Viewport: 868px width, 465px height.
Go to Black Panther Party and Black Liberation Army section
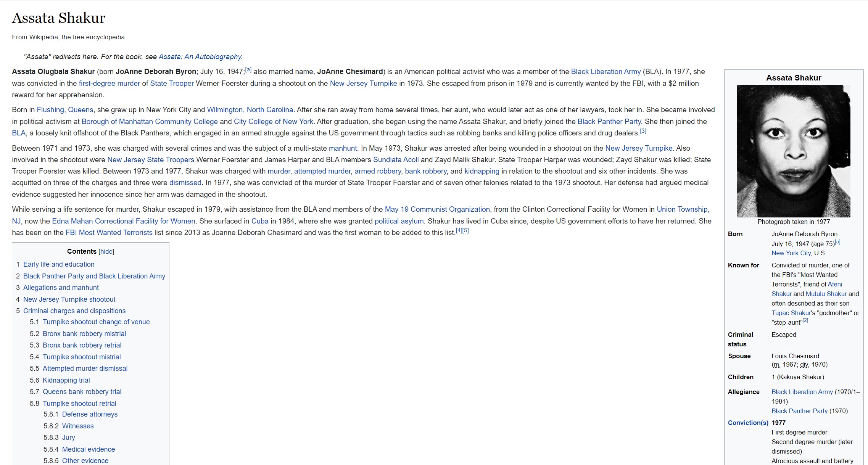coord(94,276)
